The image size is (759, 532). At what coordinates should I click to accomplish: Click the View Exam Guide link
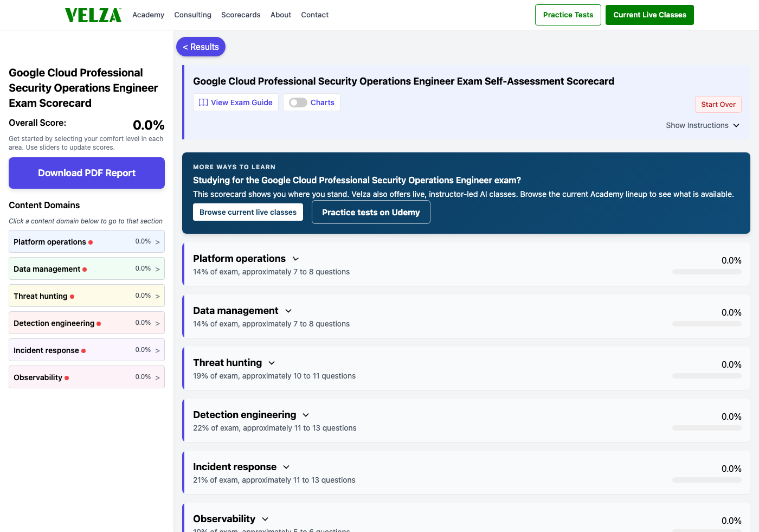coord(236,102)
